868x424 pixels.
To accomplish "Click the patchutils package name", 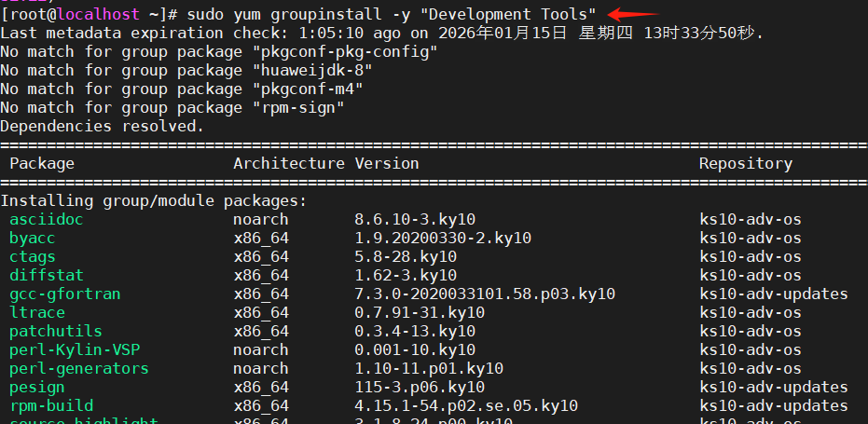I will point(56,331).
